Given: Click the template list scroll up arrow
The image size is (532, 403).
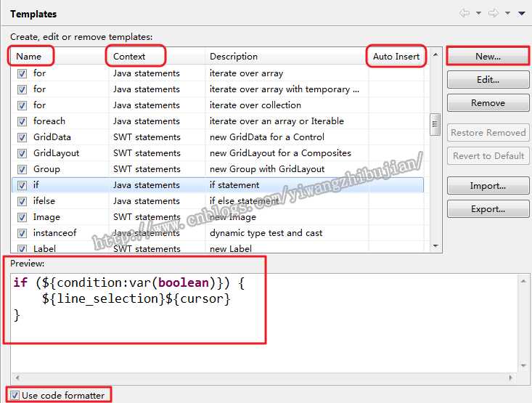Looking at the screenshot, I should 435,54.
